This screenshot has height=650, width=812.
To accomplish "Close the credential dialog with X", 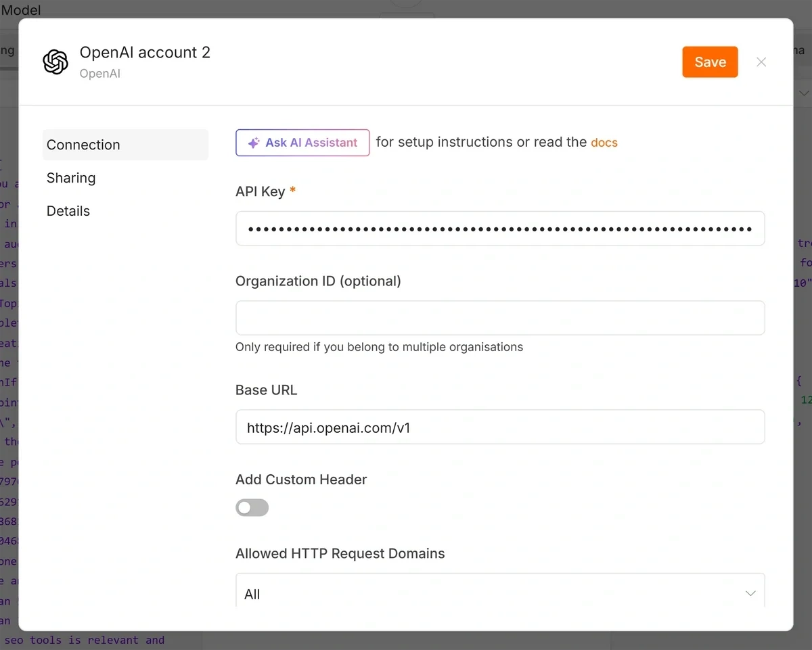I will coord(761,62).
